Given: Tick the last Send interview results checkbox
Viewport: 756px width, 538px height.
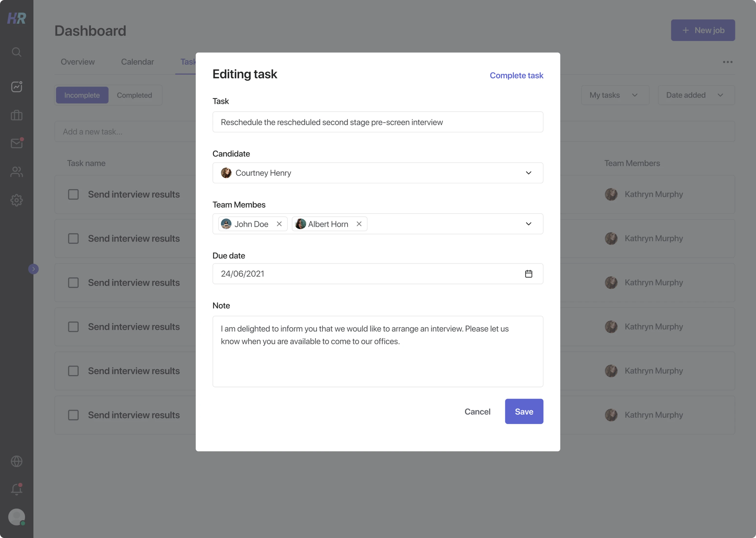Looking at the screenshot, I should tap(73, 415).
